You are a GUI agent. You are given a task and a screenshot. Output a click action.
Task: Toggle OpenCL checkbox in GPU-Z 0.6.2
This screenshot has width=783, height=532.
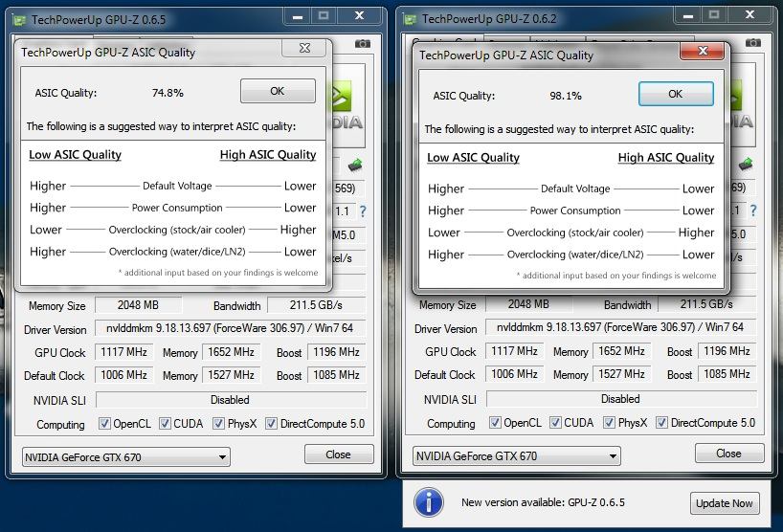click(495, 423)
